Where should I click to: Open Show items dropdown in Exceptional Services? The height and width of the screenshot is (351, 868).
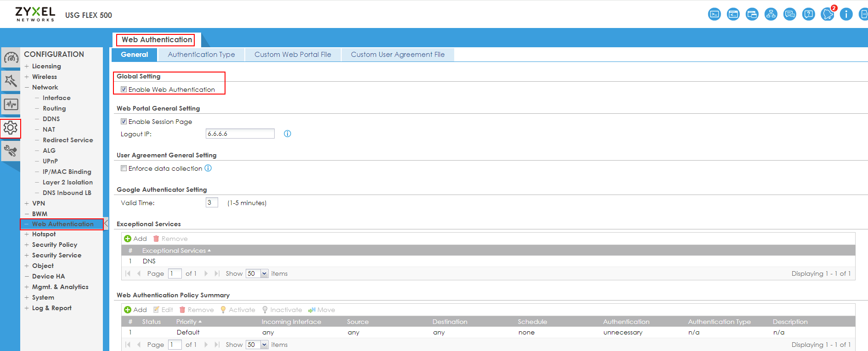pos(264,273)
